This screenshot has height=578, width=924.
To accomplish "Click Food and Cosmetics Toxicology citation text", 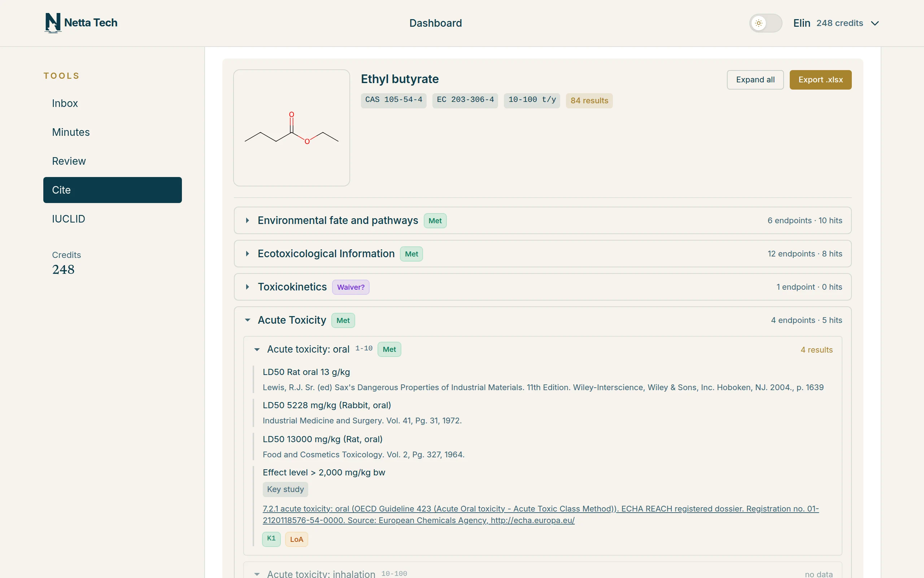I will pos(363,454).
